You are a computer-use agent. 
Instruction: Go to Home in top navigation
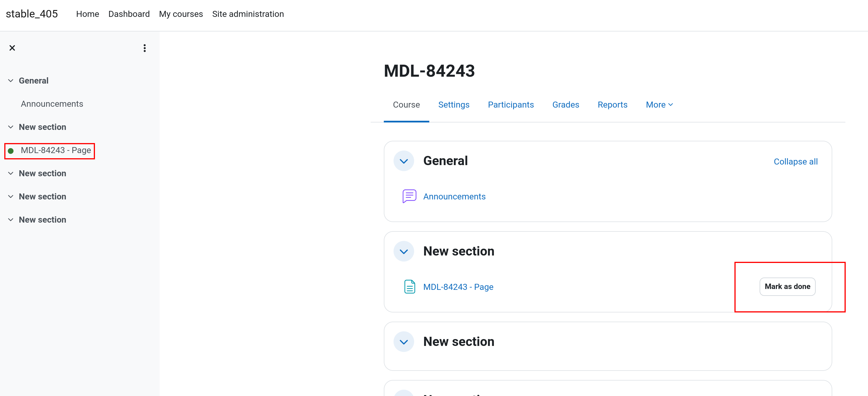pyautogui.click(x=88, y=14)
